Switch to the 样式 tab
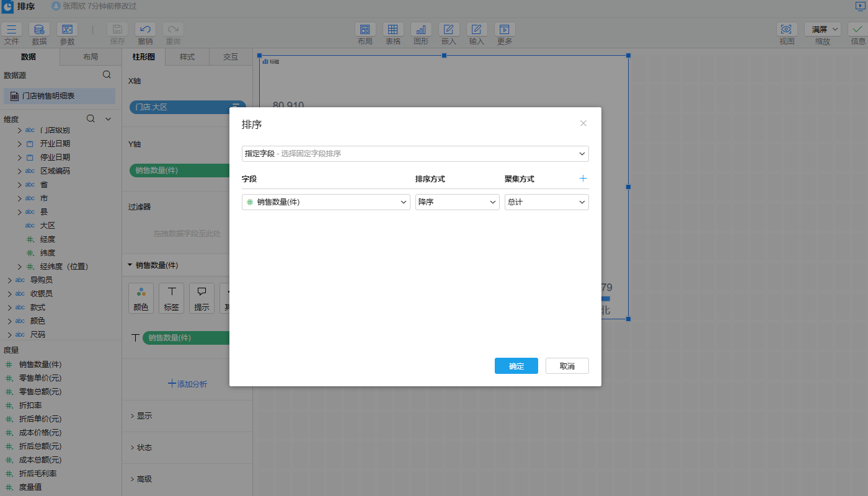The width and height of the screenshot is (868, 496). 187,57
